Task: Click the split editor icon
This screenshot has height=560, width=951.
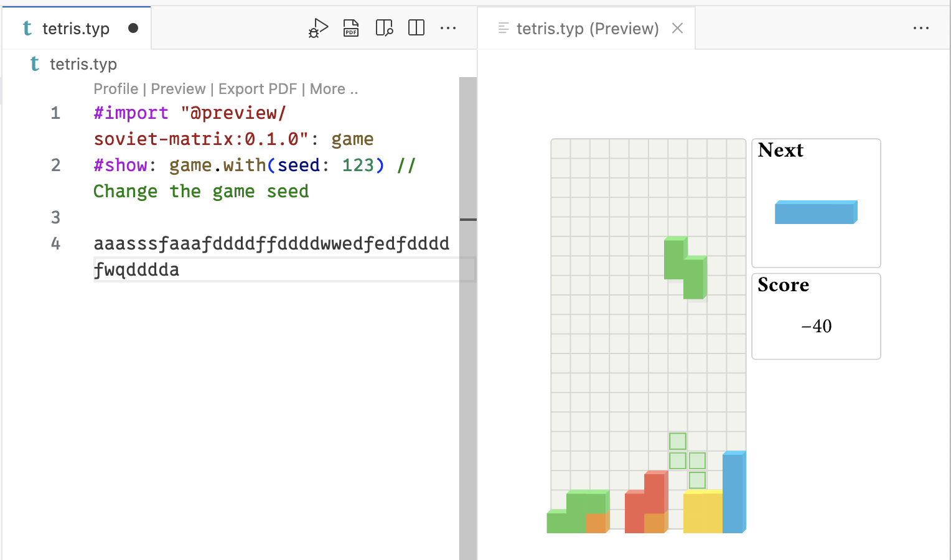Action: [x=416, y=28]
